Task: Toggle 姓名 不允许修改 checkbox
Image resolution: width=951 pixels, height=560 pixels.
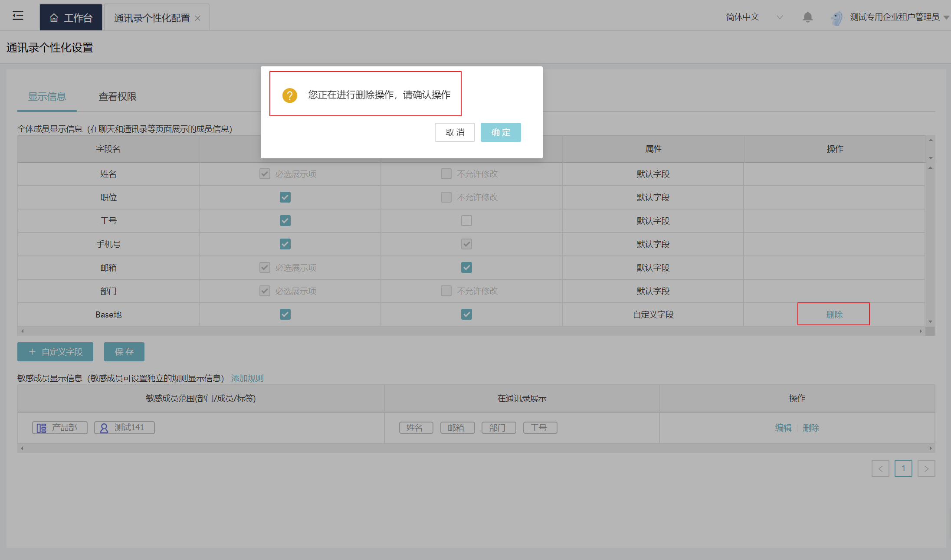Action: [x=446, y=174]
